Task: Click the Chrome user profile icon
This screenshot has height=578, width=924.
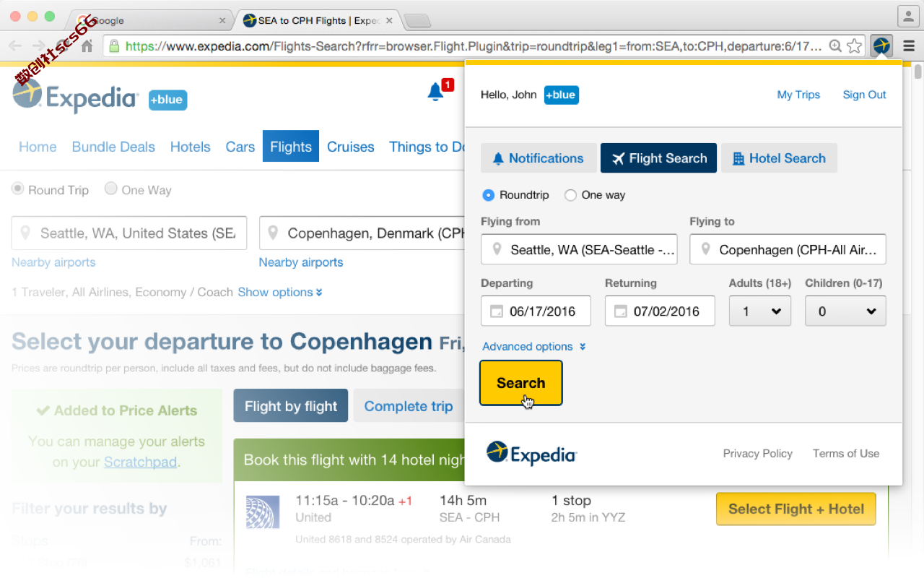Action: click(907, 15)
